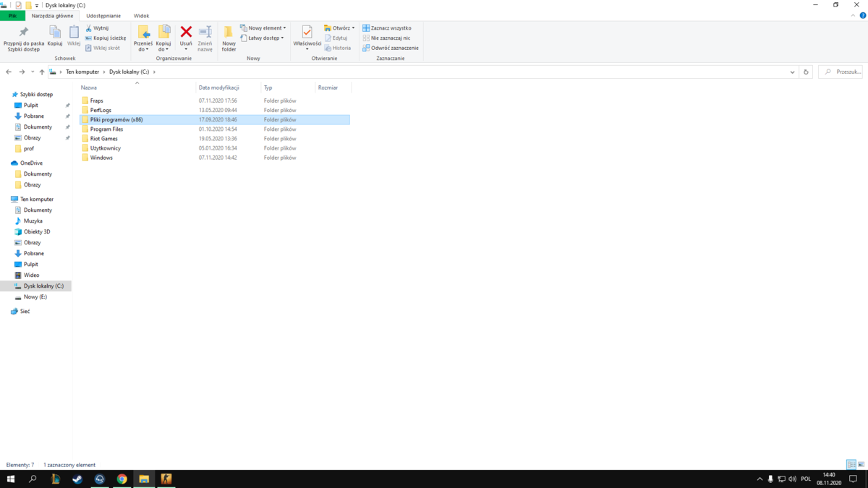The width and height of the screenshot is (868, 488).
Task: Click the Przeszukaj search field
Action: click(841, 72)
